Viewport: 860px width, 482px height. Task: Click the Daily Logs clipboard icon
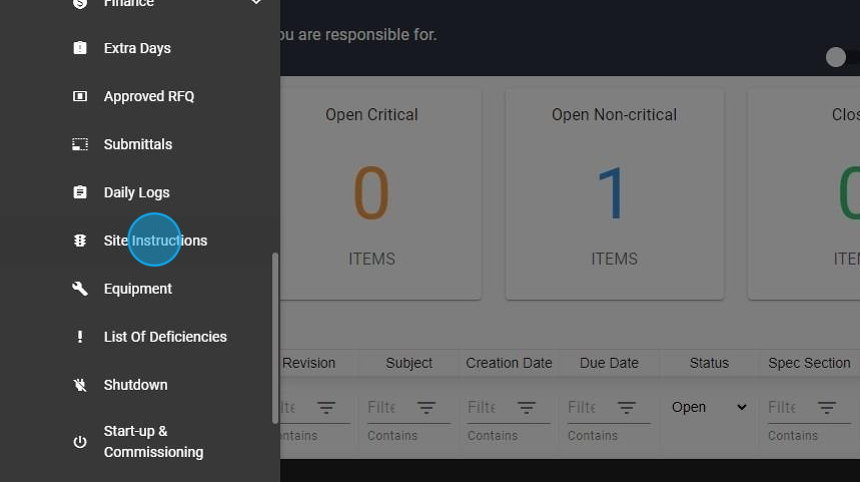pyautogui.click(x=80, y=192)
